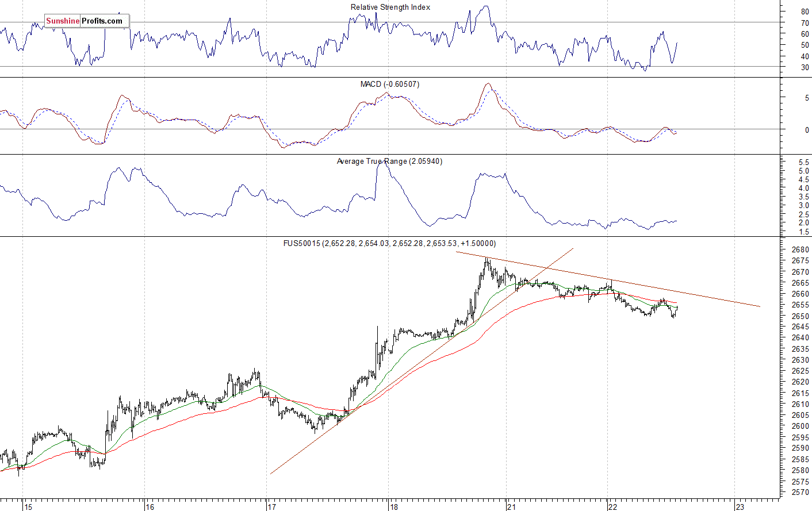Click ATR axis value 1.5
The width and height of the screenshot is (812, 511).
(803, 232)
